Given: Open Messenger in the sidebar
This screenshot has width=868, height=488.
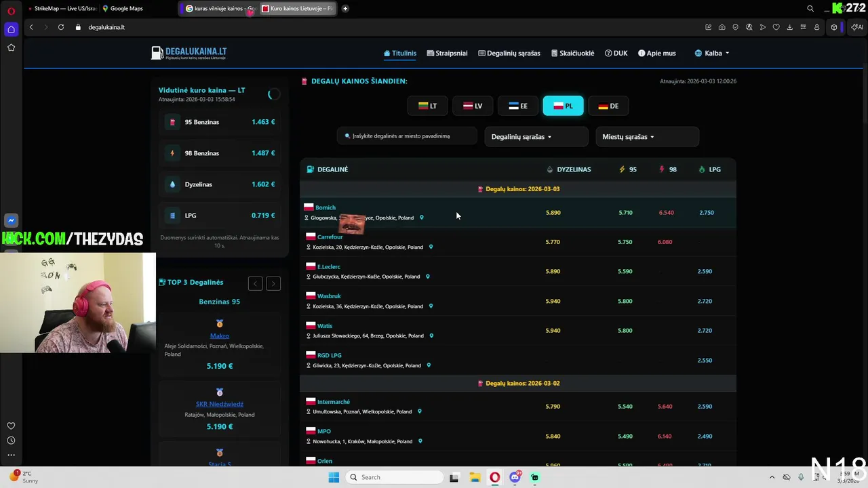Looking at the screenshot, I should [11, 220].
